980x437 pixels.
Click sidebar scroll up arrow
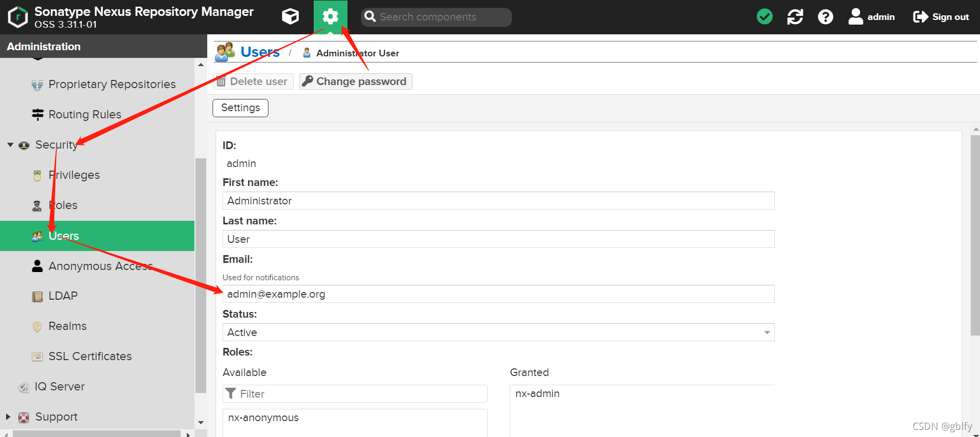click(x=201, y=65)
